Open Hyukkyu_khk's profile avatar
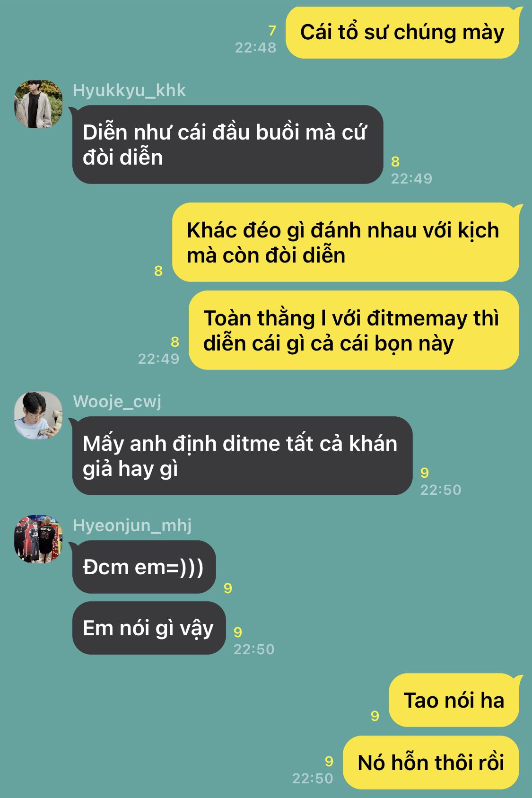This screenshot has width=532, height=798. [x=38, y=104]
